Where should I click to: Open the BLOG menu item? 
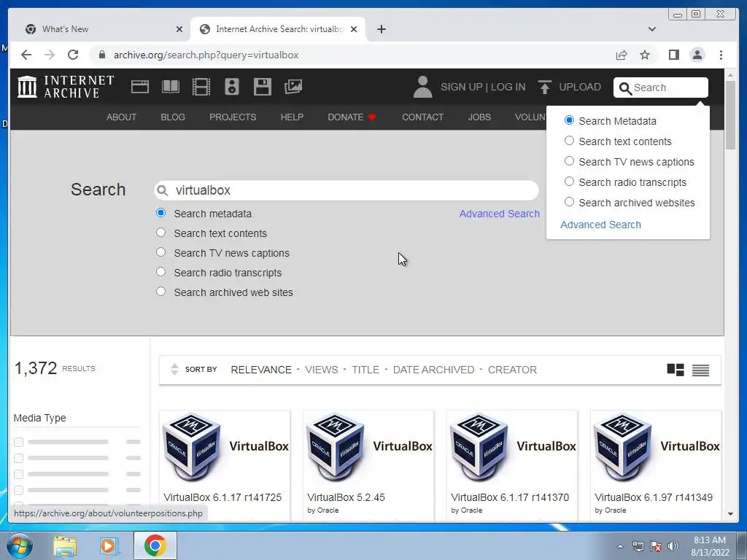[173, 117]
